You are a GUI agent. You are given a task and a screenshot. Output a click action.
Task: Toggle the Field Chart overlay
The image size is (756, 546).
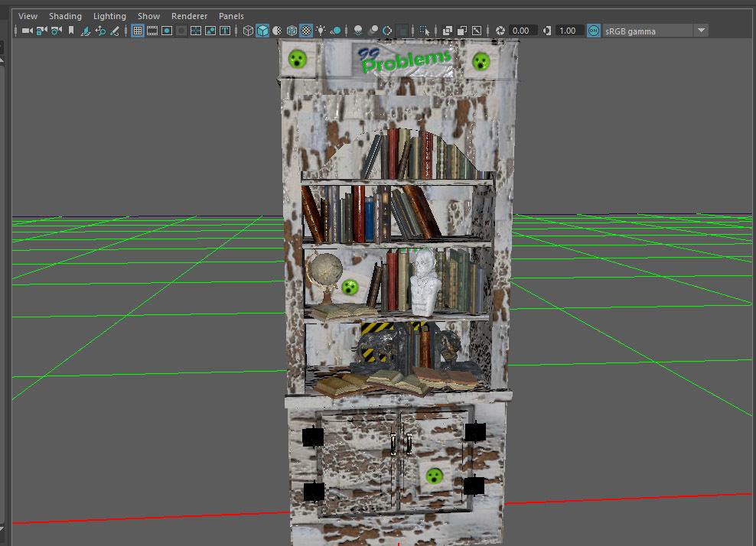196,31
